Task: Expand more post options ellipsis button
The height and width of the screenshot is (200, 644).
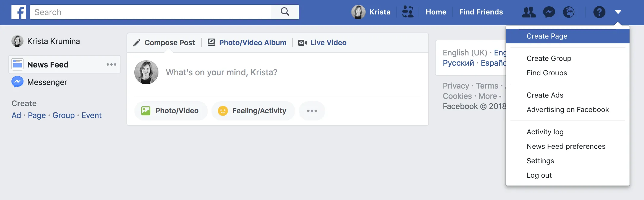Action: pos(312,111)
